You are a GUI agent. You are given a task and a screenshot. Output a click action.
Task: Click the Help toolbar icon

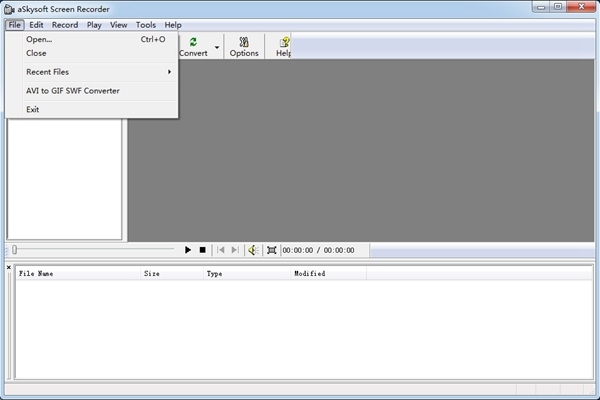click(x=284, y=46)
